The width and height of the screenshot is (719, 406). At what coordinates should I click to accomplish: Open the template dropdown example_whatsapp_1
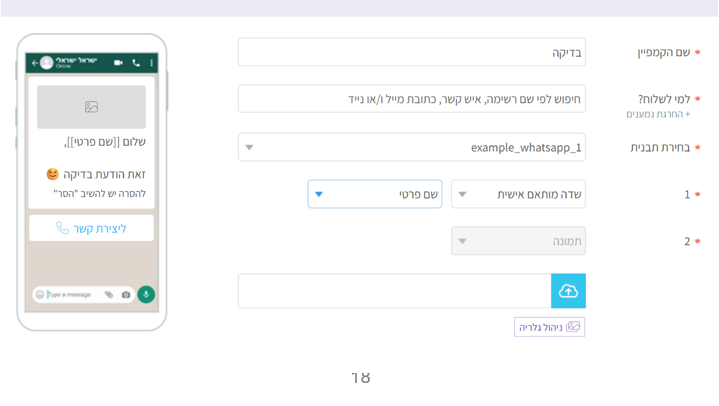411,148
